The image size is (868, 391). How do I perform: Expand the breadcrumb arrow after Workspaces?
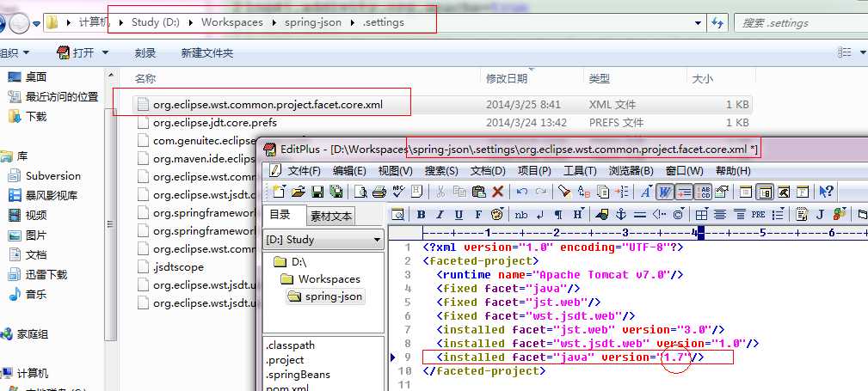click(274, 22)
